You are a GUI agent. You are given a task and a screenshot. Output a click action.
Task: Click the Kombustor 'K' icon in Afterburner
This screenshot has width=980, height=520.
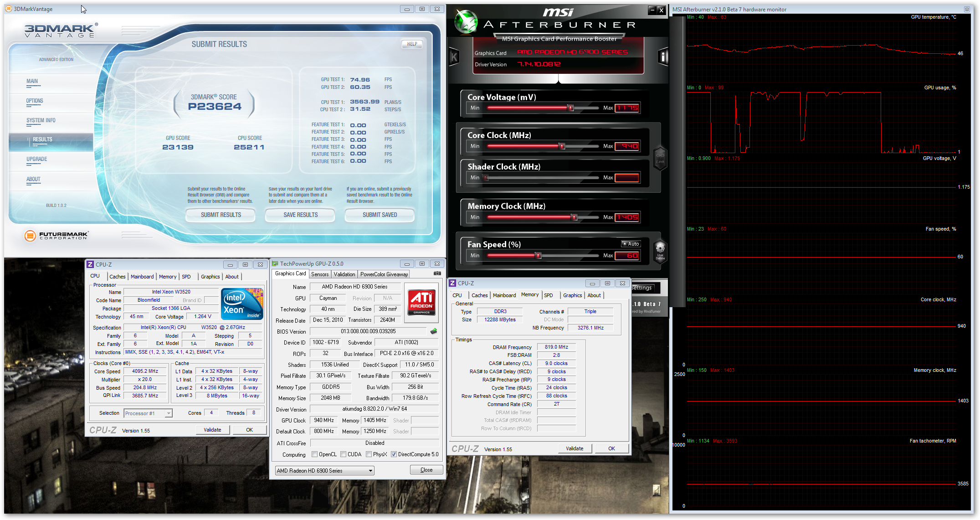coord(454,57)
